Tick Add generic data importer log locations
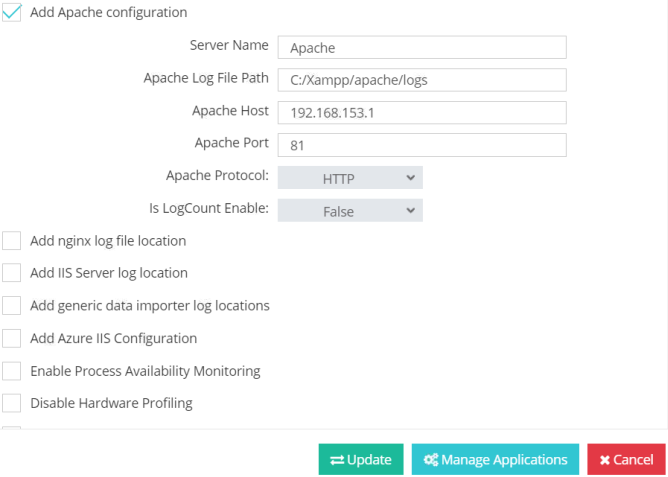Viewport: 668px width, 477px height. pyautogui.click(x=12, y=305)
